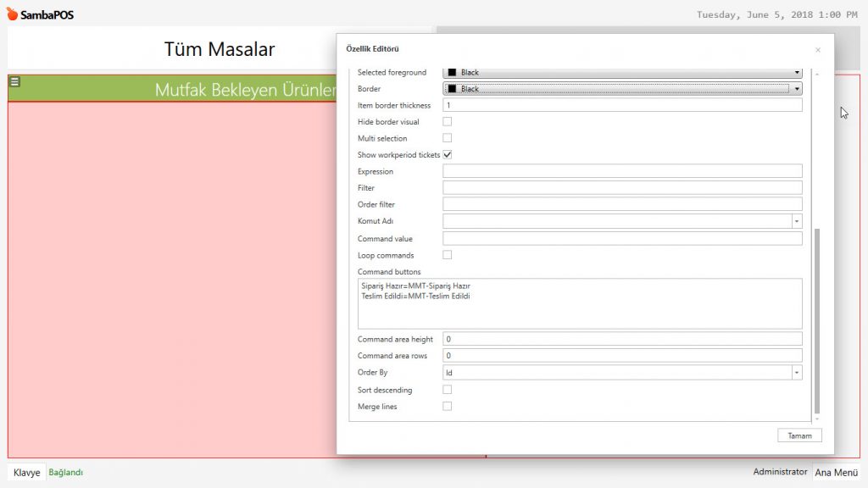Click the SambaPOS logo icon

point(12,14)
